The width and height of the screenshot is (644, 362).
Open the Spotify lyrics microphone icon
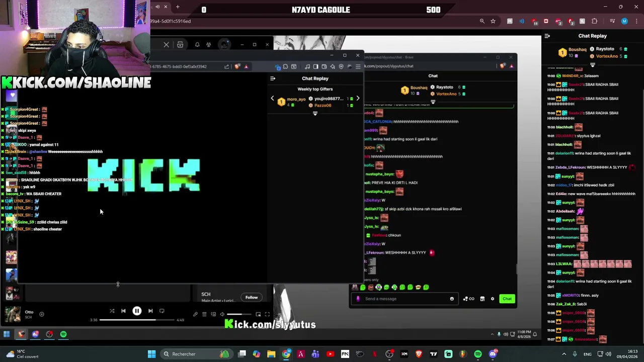coord(195,315)
